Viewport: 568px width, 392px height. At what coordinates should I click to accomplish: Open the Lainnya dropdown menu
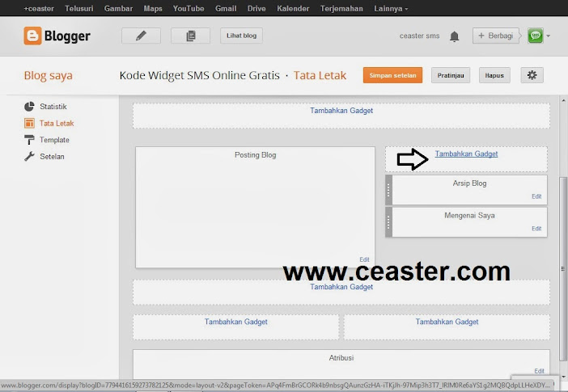point(391,8)
